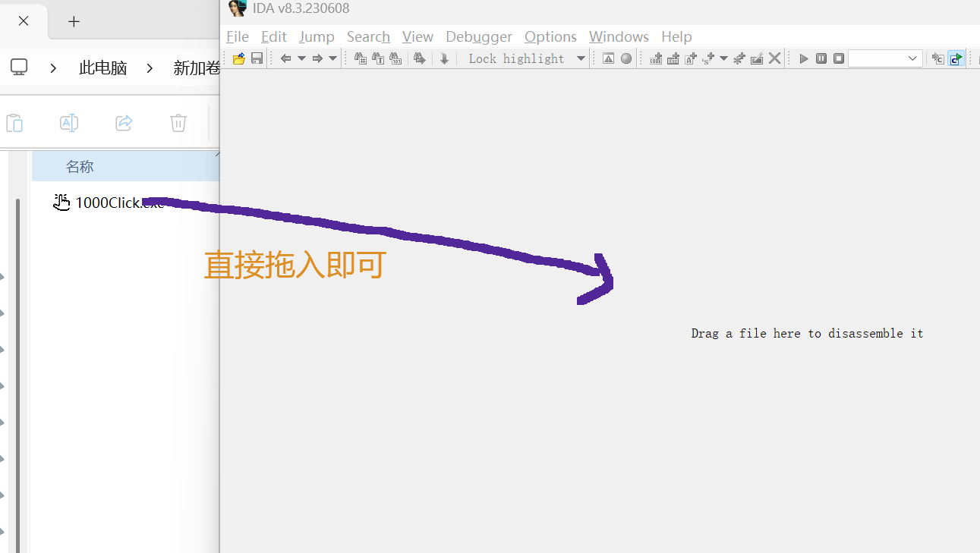Screen dimensions: 980x553
Task: Expand the Jump back history arrow
Action: (x=301, y=58)
